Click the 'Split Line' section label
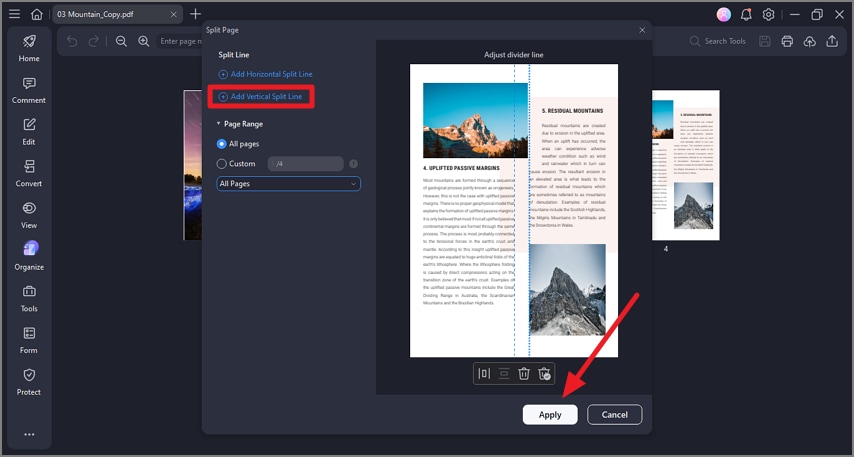The image size is (854, 457). (234, 54)
